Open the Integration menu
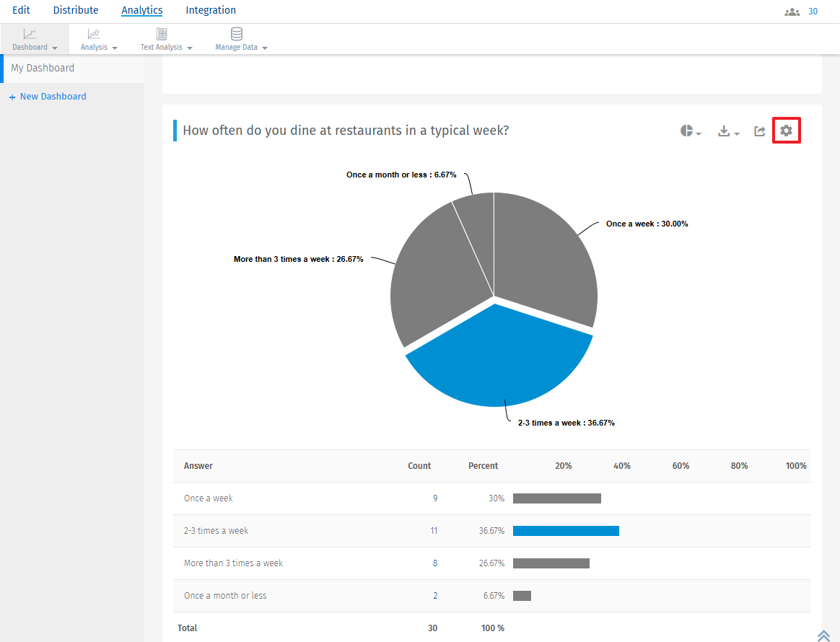Screen dimensions: 840x642 (x=211, y=10)
